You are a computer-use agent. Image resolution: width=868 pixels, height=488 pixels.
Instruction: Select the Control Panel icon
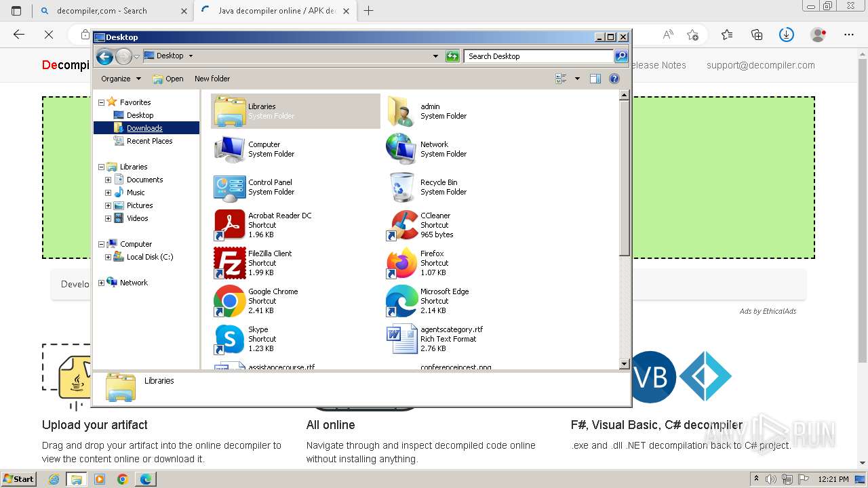230,187
